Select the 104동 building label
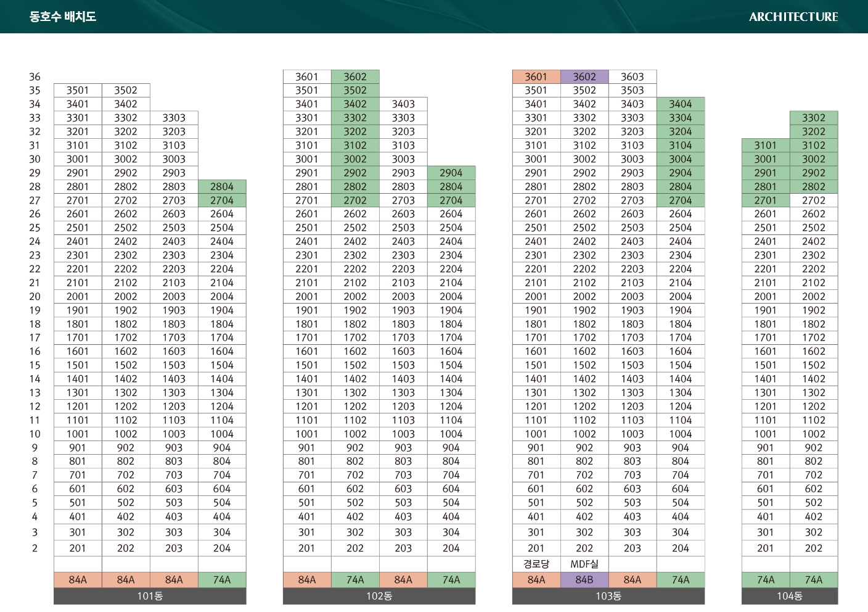The height and width of the screenshot is (612, 868). click(x=790, y=596)
